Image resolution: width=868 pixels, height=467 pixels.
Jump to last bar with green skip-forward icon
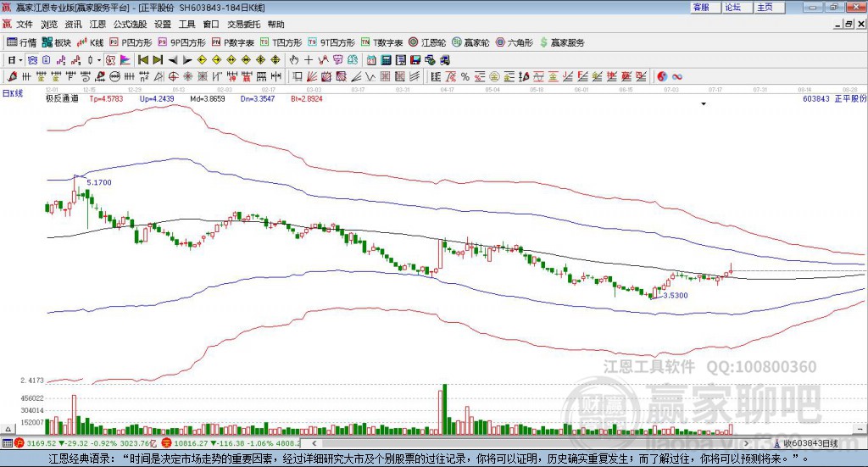[x=158, y=60]
